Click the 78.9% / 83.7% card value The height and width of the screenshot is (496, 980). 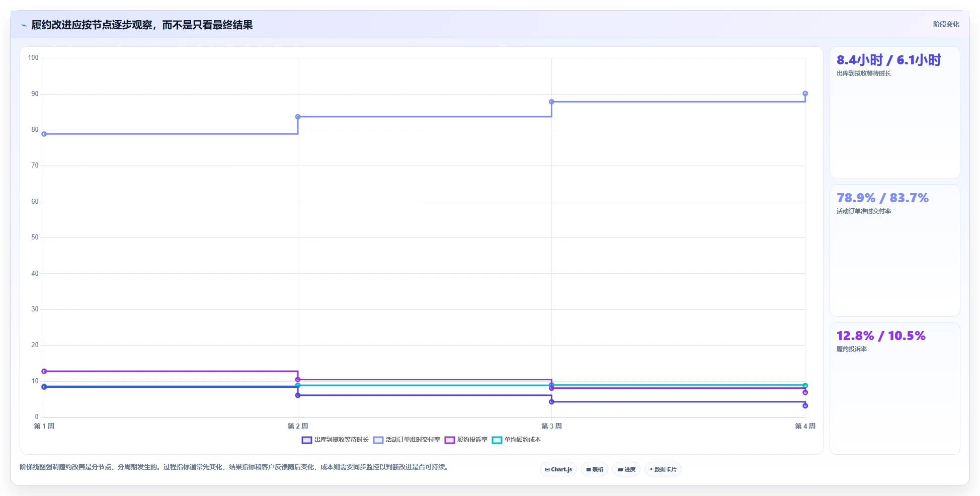coord(882,198)
